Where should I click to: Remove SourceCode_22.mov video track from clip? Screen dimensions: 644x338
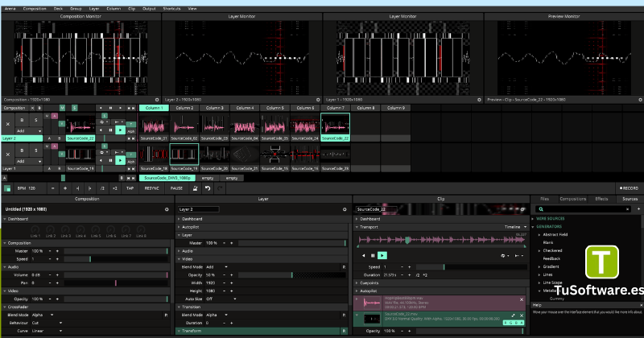point(522,315)
